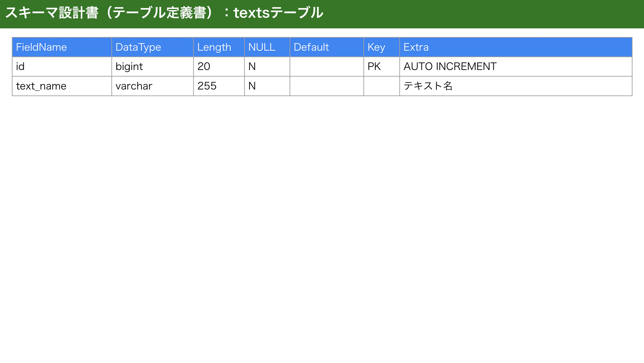Click the 'テキスト名' extra cell
Screen dimensions: 644x363
516,86
